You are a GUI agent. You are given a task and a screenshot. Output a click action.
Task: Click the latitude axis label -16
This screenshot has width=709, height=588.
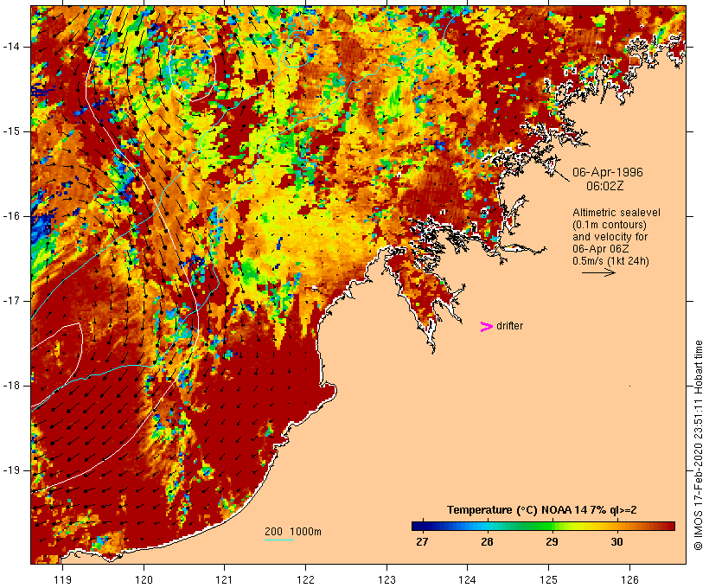coord(10,216)
